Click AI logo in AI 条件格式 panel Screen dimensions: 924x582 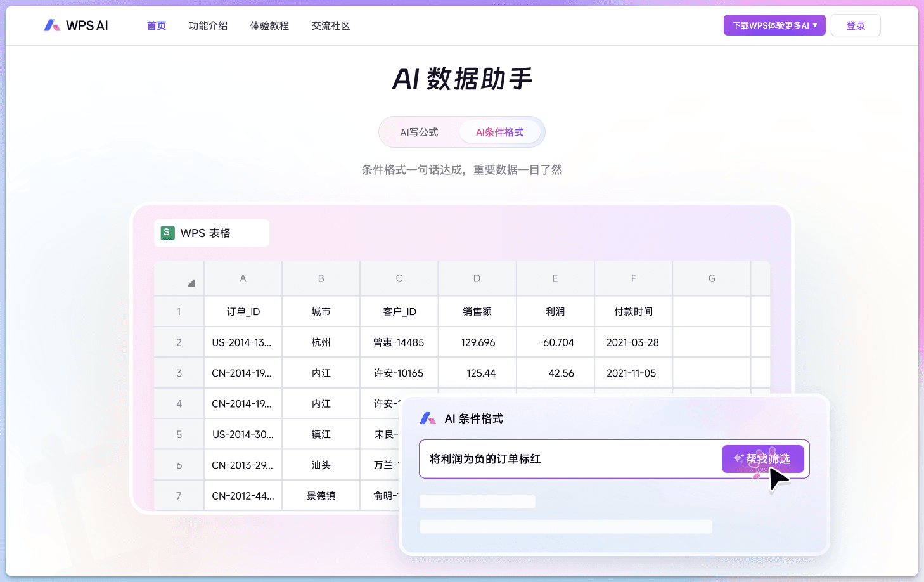pos(428,418)
